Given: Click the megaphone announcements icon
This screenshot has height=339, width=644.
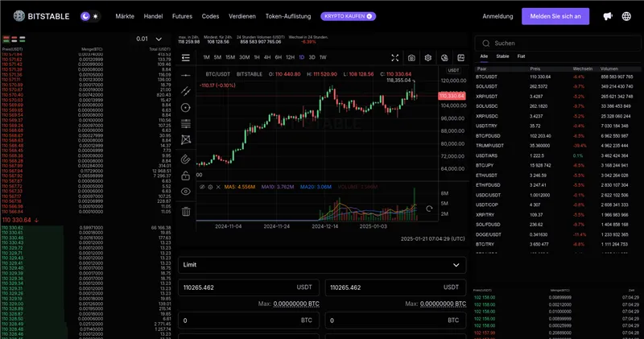Looking at the screenshot, I should click(x=607, y=16).
